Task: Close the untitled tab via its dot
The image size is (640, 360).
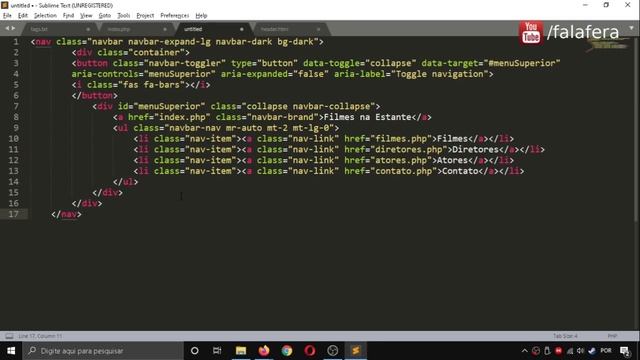Action: coord(242,29)
